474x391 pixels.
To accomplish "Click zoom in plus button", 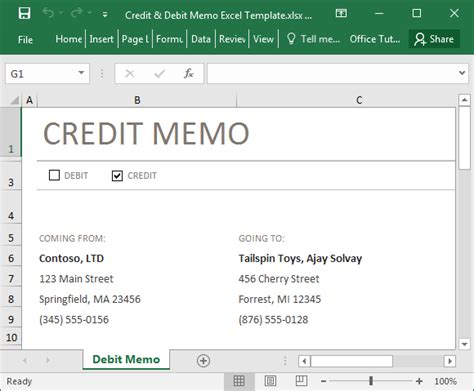I will [x=419, y=381].
